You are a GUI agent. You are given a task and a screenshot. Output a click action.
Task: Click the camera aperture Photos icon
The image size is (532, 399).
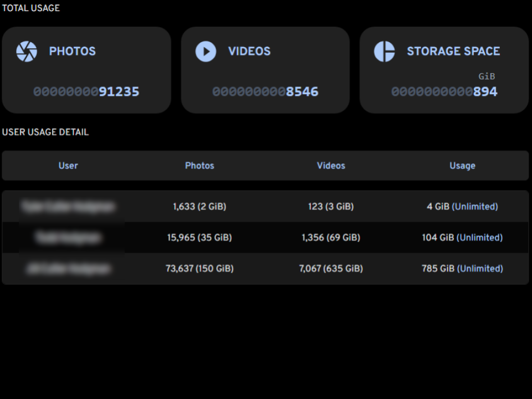pyautogui.click(x=27, y=52)
